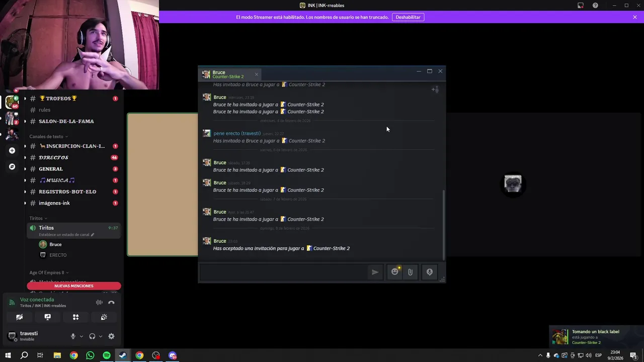Expand the GENERAL channel threads arrow
Image resolution: width=644 pixels, height=362 pixels.
(25, 169)
